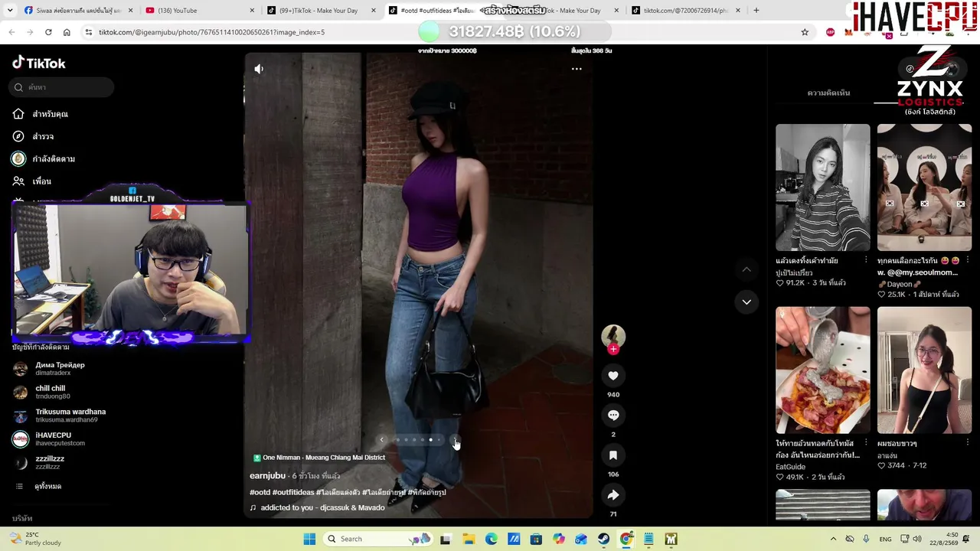Click the Windows taskbar Search box

pos(377,539)
